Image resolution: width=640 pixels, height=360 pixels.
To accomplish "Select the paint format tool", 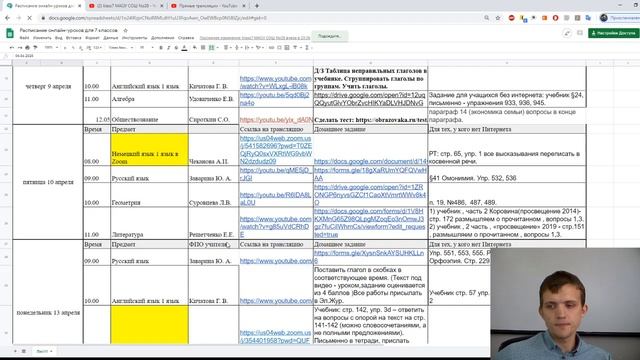I will 35,48.
